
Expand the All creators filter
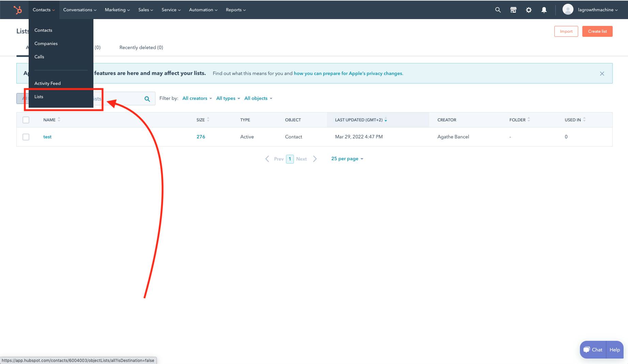(197, 98)
